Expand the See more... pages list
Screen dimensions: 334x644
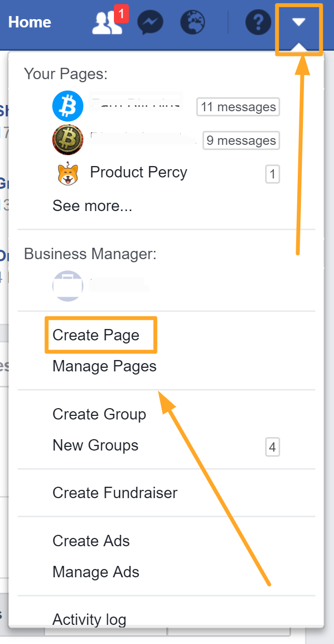[x=92, y=206]
